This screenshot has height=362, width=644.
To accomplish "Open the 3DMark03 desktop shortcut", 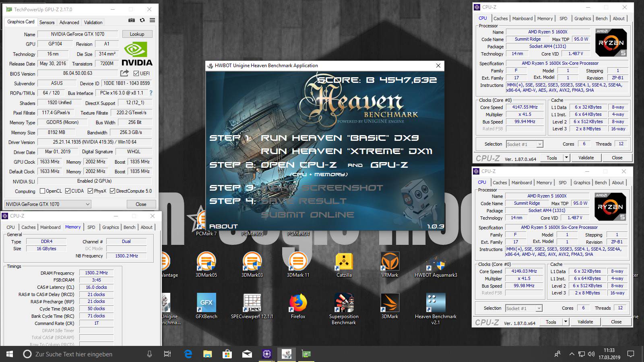I will pos(252,264).
